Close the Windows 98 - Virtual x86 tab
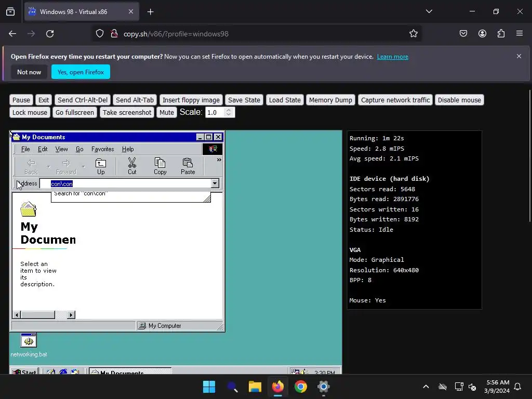Screen dimensions: 532x399 (131, 11)
